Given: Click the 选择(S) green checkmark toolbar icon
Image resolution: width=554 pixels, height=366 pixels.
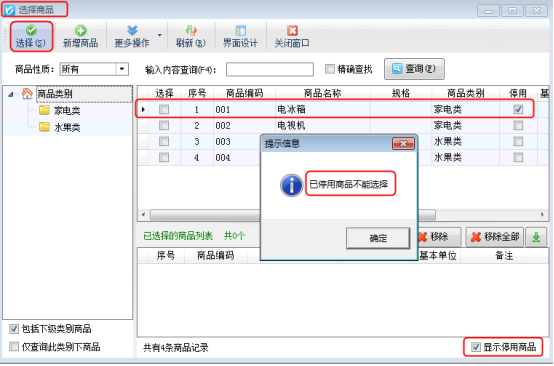Looking at the screenshot, I should coord(31,30).
